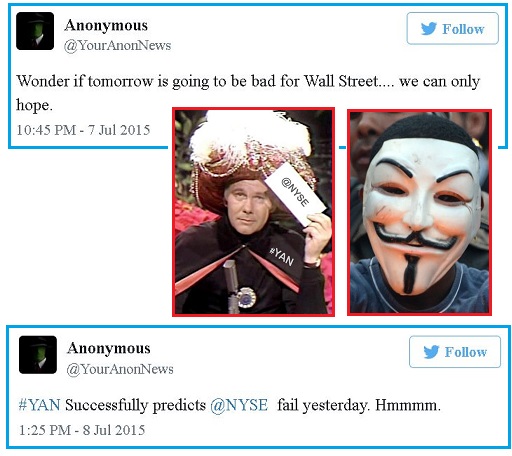Click the Twitter bird icon in bottom Follow button

(431, 352)
